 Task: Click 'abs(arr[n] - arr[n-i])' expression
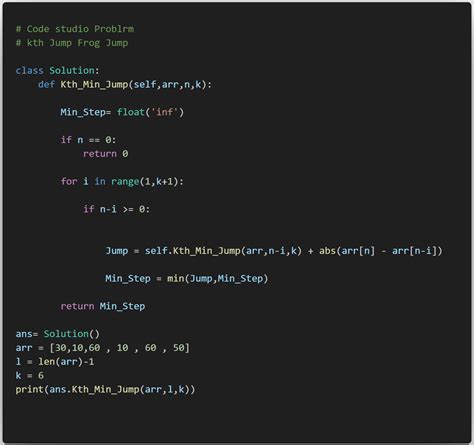coord(381,251)
